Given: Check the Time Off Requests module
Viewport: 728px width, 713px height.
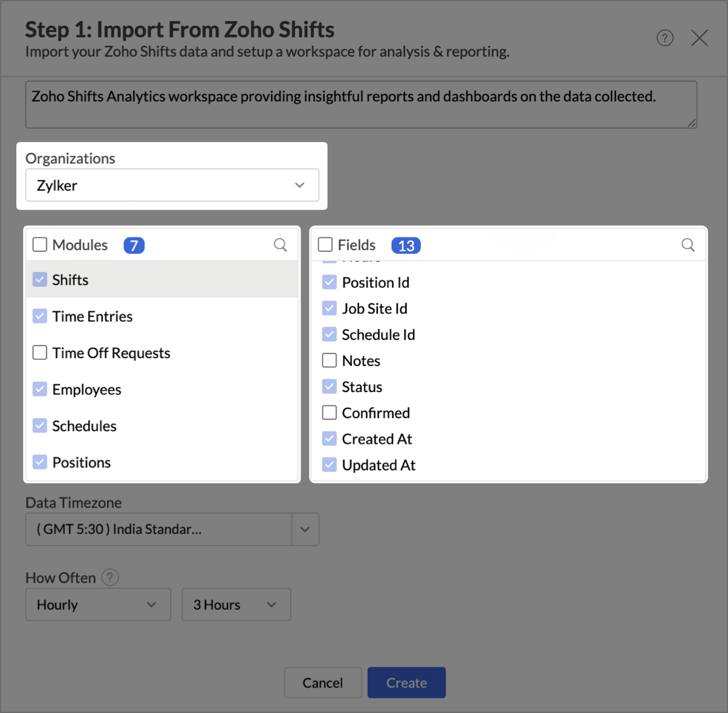Looking at the screenshot, I should click(x=40, y=352).
